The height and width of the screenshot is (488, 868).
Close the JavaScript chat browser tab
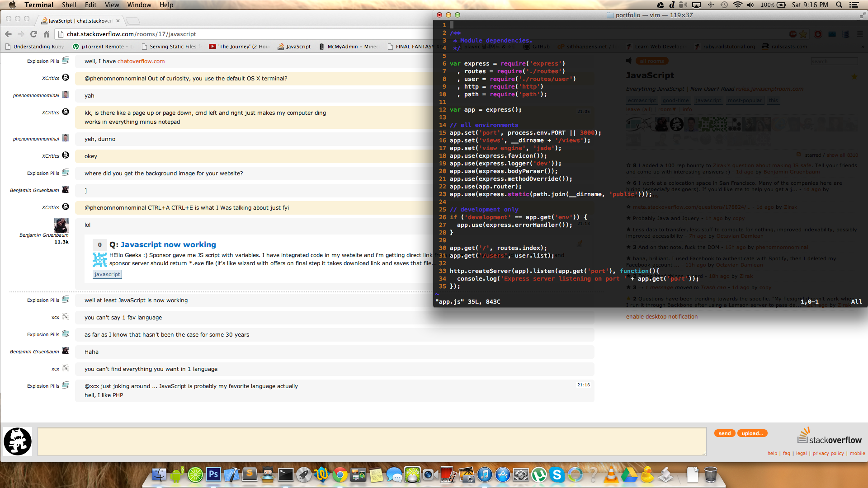coord(118,21)
